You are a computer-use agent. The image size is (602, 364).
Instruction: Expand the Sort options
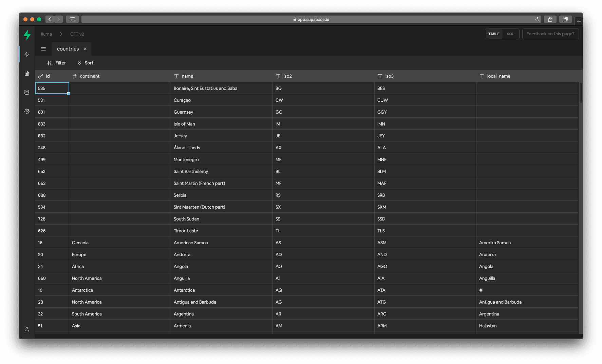[86, 63]
